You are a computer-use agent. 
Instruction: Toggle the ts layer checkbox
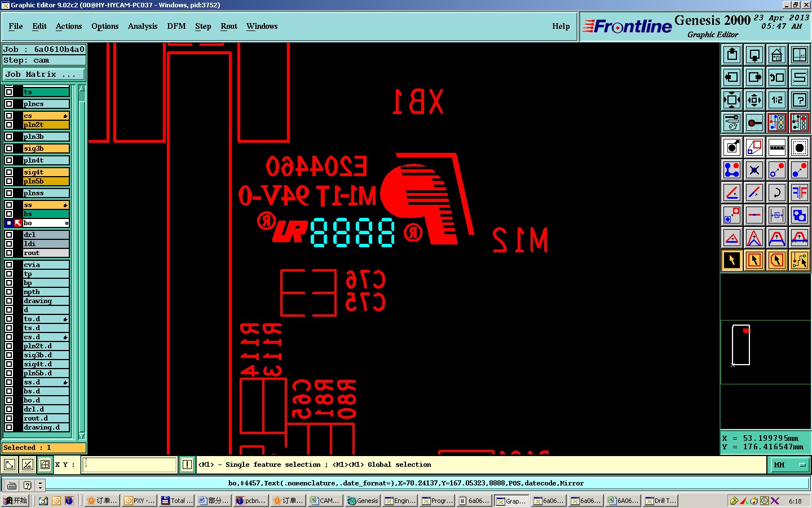(9, 92)
